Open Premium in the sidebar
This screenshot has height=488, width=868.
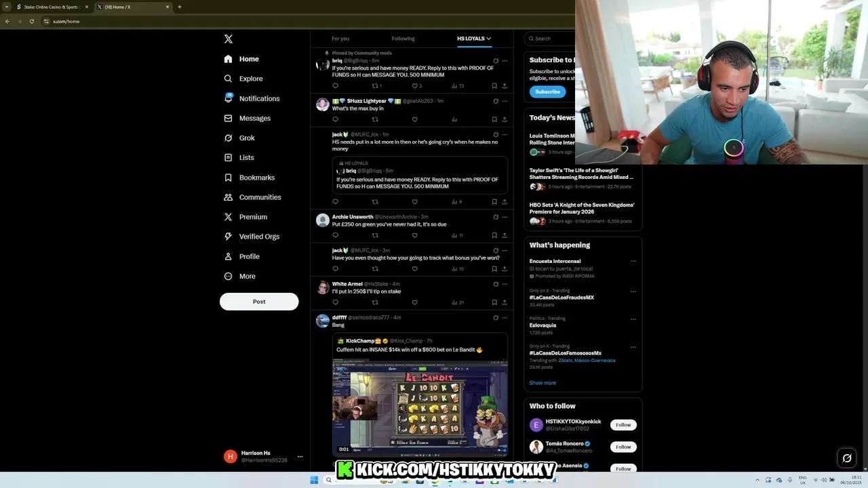point(245,217)
